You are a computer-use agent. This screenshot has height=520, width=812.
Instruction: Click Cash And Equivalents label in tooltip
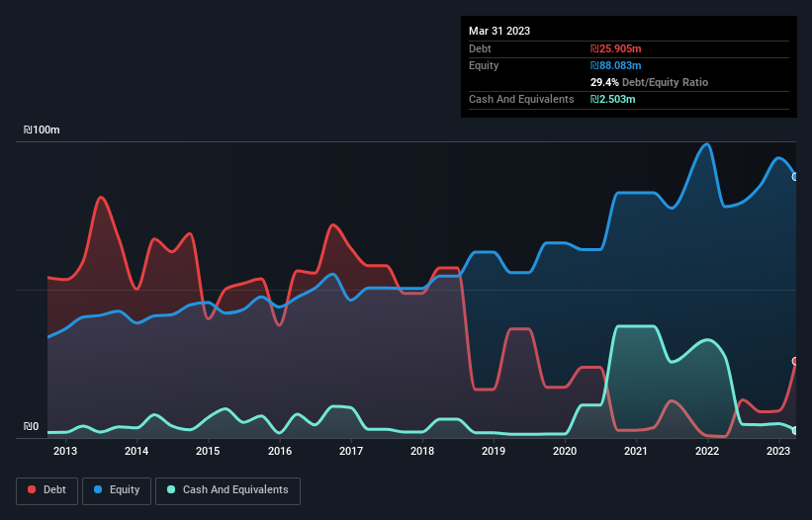click(521, 99)
